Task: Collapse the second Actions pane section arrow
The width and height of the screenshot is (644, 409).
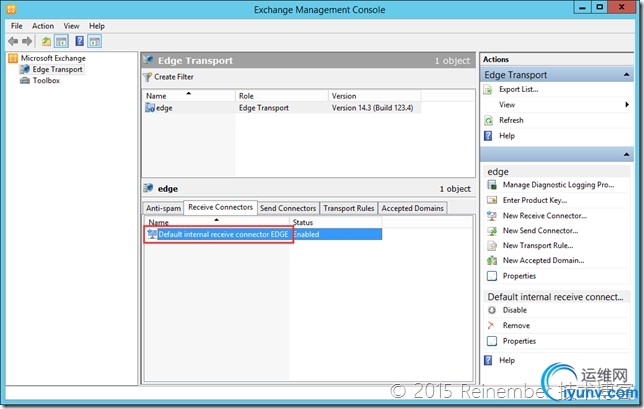Action: click(626, 155)
